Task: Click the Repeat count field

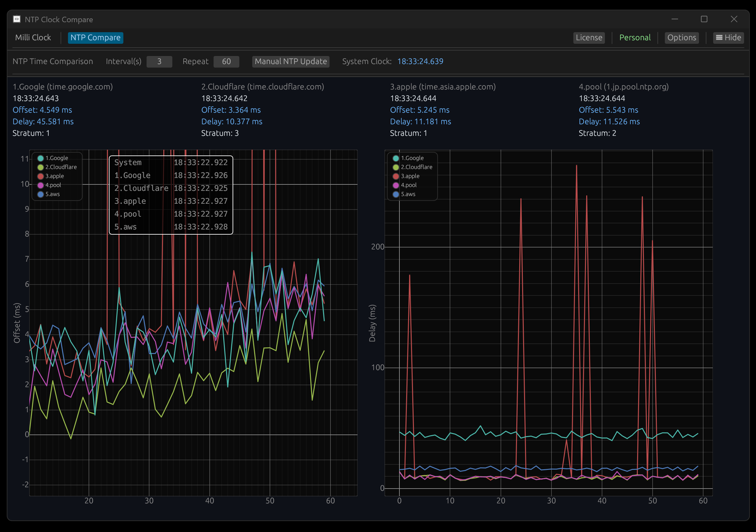Action: 226,61
